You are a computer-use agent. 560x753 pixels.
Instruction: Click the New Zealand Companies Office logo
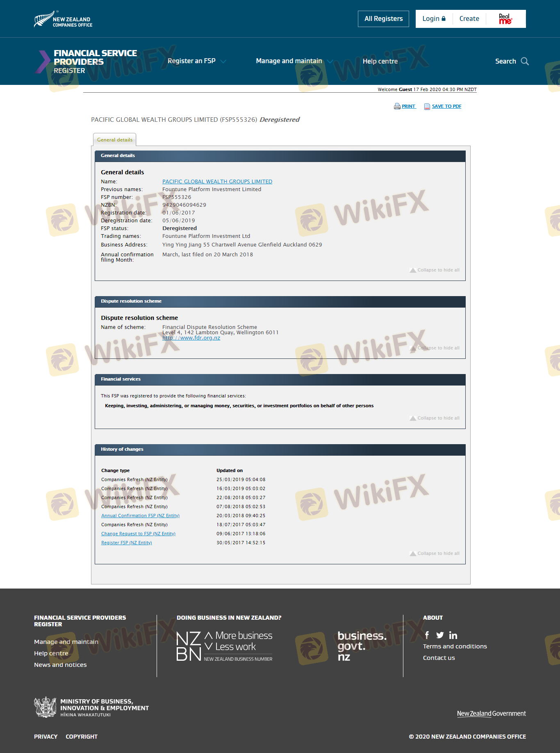pos(63,19)
